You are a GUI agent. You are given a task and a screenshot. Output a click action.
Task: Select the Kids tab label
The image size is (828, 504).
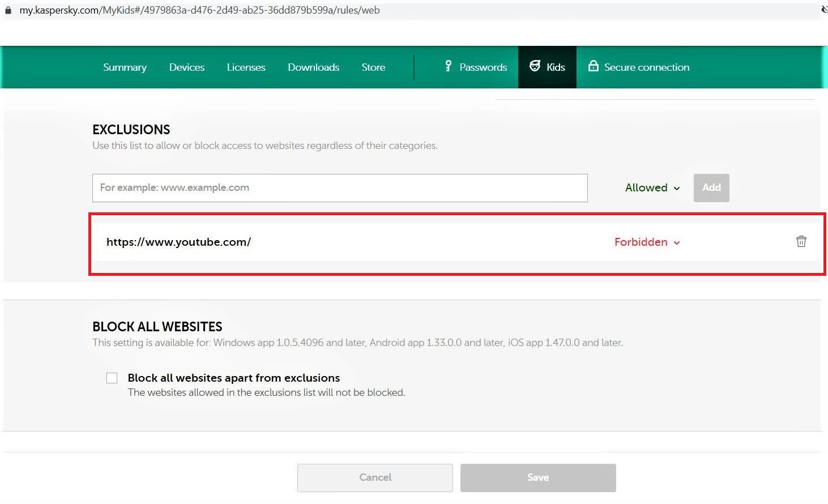pos(556,67)
